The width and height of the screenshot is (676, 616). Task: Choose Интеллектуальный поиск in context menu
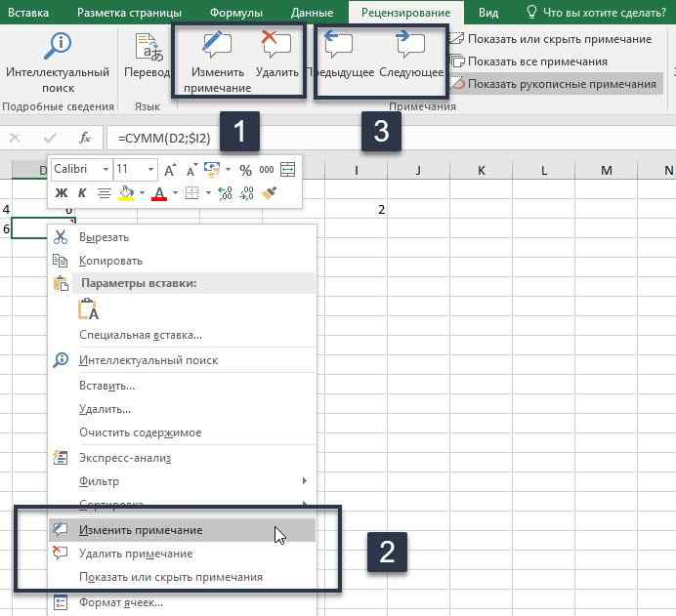(183, 360)
